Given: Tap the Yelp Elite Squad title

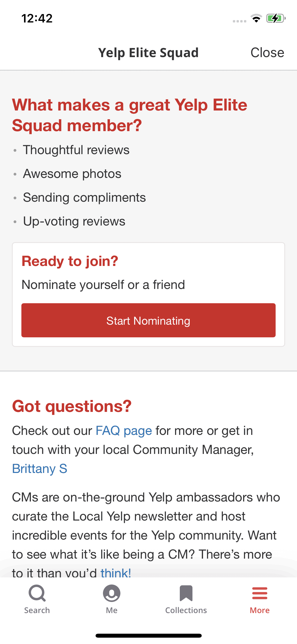Looking at the screenshot, I should click(148, 53).
